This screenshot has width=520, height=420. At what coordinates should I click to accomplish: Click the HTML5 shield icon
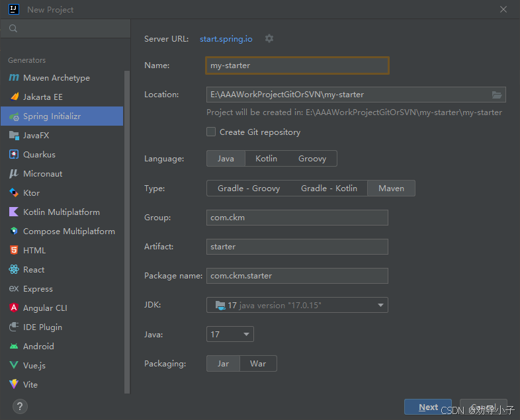click(x=14, y=250)
